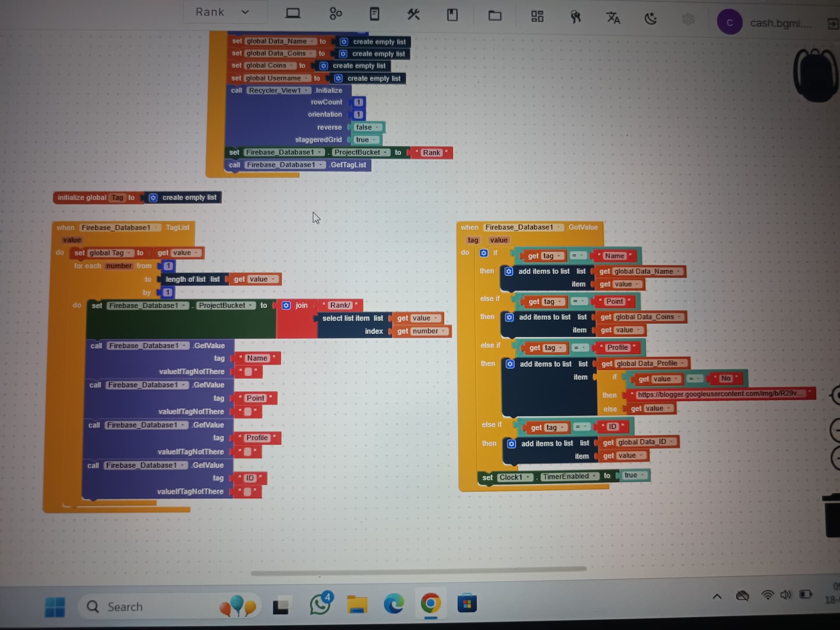
Task: Click the laptop designer view icon
Action: coord(293,14)
